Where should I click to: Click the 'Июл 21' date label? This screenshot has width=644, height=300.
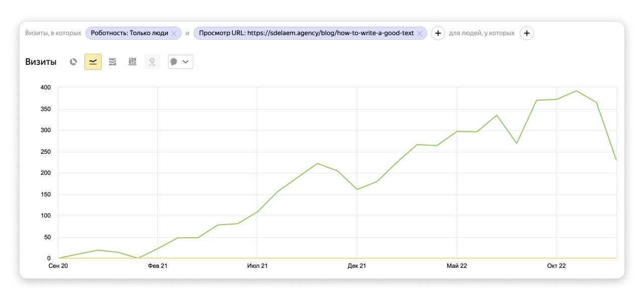click(x=257, y=266)
